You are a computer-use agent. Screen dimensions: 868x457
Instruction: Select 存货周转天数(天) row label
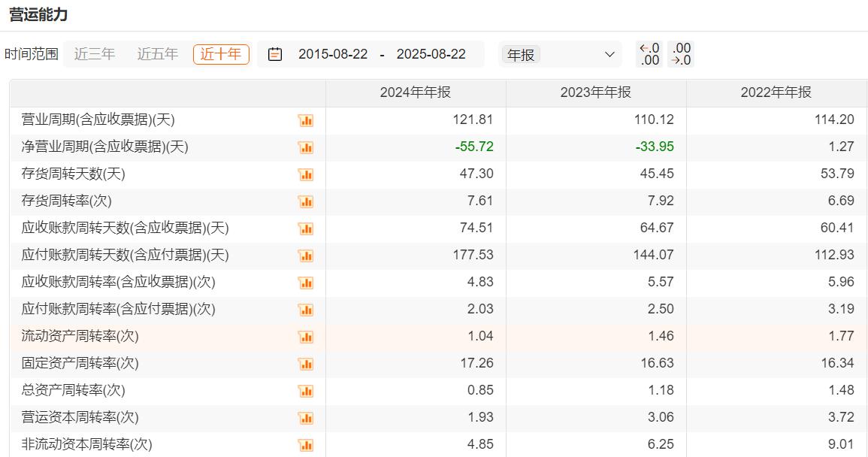point(73,174)
